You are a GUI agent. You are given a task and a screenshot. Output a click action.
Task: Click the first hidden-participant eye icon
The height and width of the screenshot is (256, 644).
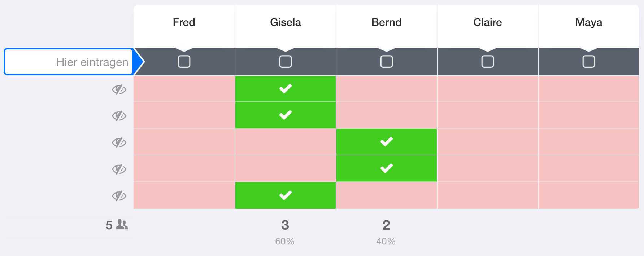[x=119, y=89]
